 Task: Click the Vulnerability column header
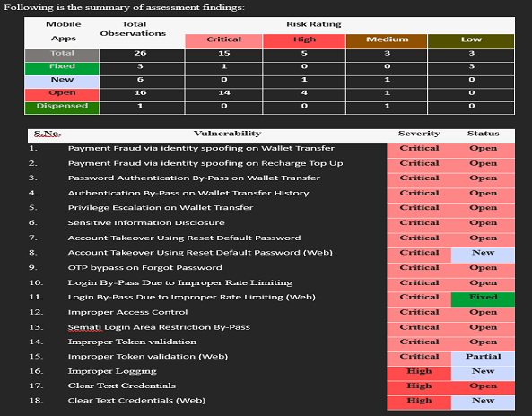point(227,134)
